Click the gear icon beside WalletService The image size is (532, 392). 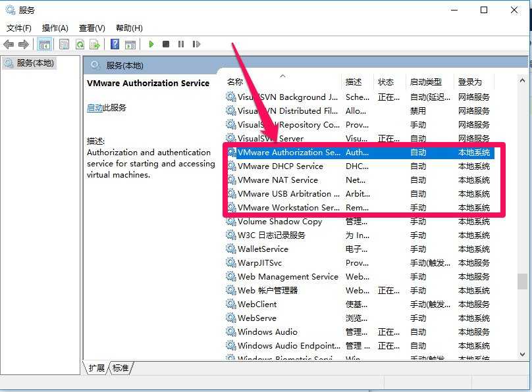(230, 249)
